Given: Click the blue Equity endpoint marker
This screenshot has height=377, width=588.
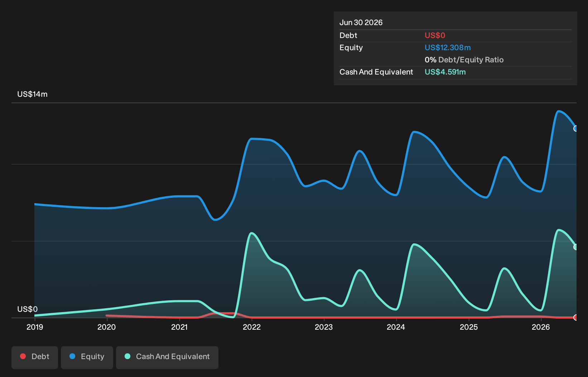Looking at the screenshot, I should (x=575, y=128).
